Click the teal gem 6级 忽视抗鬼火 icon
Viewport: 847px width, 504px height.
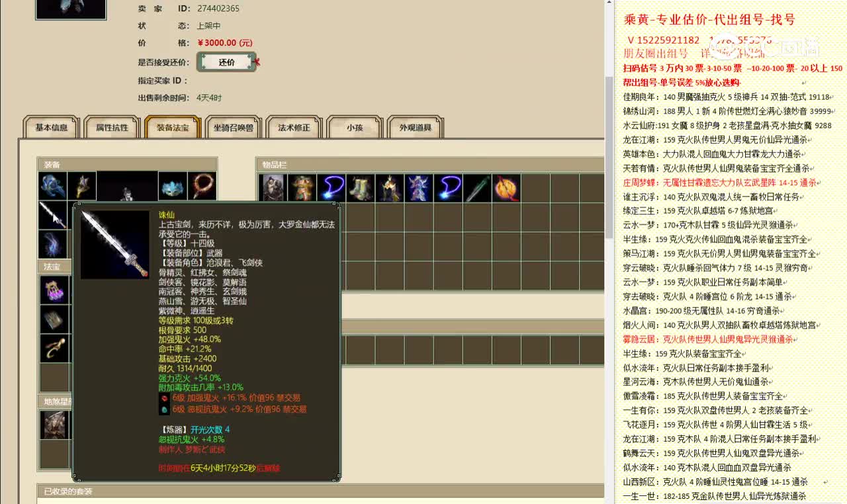point(164,409)
